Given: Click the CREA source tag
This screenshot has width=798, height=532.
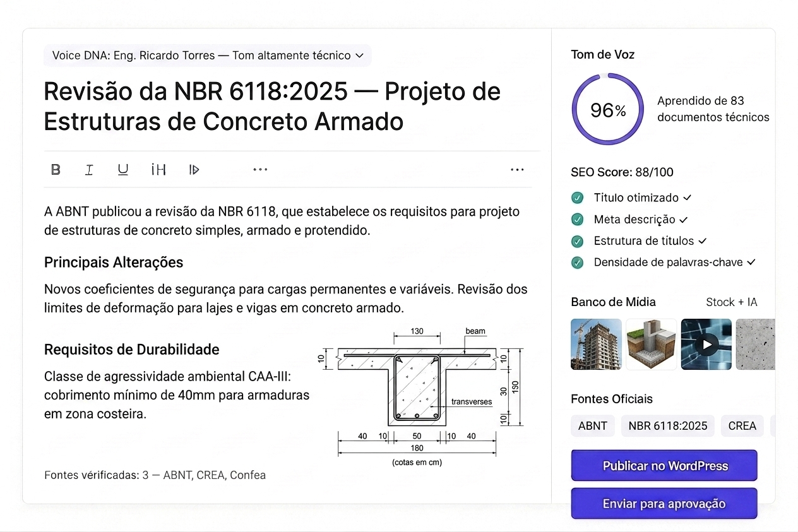Looking at the screenshot, I should click(742, 426).
